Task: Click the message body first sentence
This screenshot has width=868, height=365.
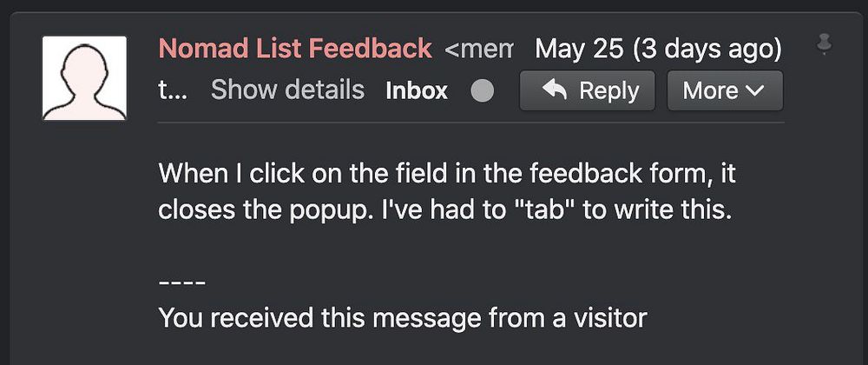Action: click(x=447, y=174)
